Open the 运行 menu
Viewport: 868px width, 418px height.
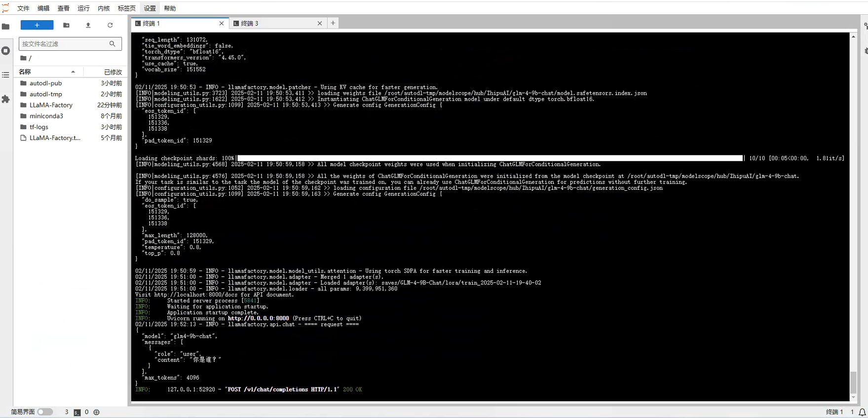(84, 8)
